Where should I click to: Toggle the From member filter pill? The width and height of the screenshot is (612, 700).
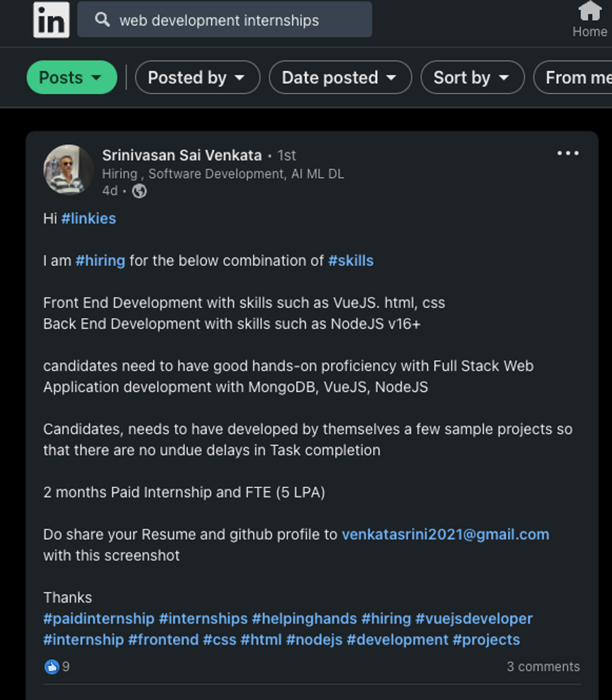(573, 78)
